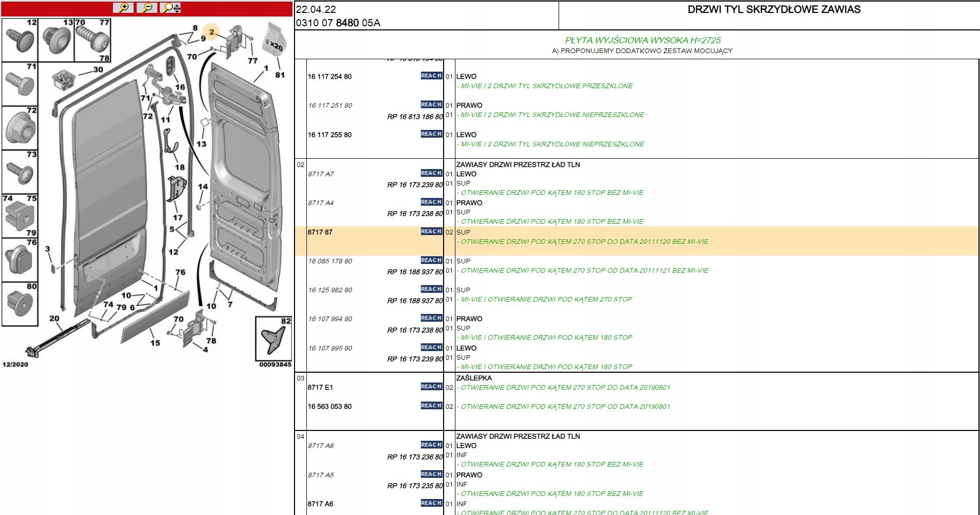Screen dimensions: 980x515
Task: Select the screw thumbnail labelled 70 77 78
Action: pyautogui.click(x=92, y=40)
